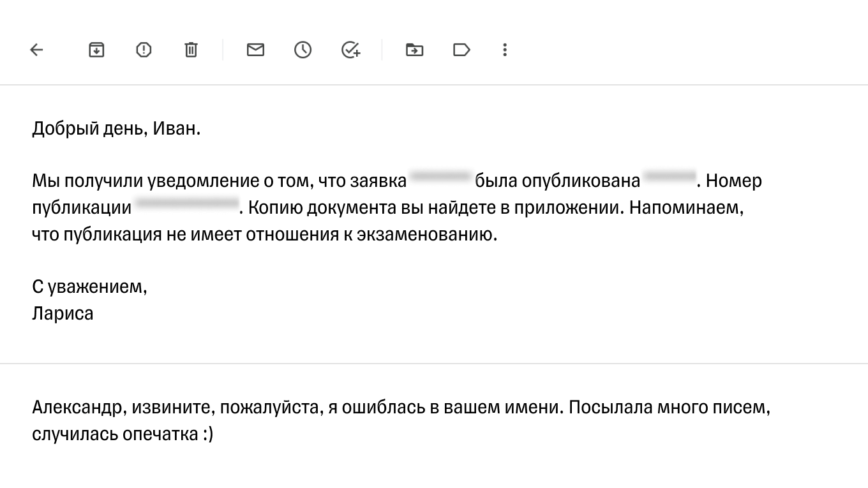
Task: Snooze this email
Action: click(303, 50)
